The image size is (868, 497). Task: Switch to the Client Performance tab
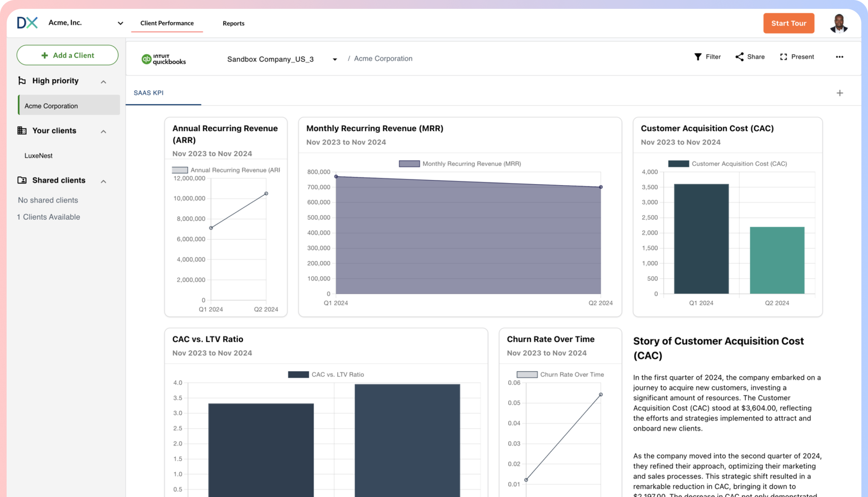[x=167, y=23]
